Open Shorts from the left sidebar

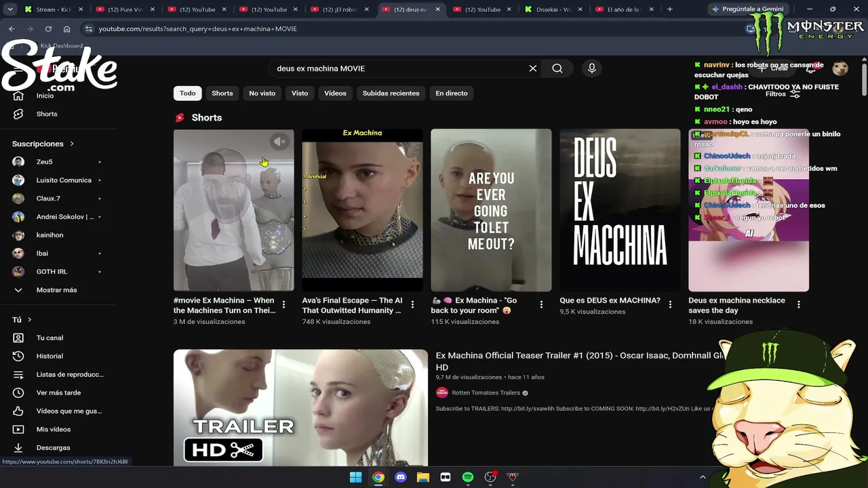(x=47, y=114)
